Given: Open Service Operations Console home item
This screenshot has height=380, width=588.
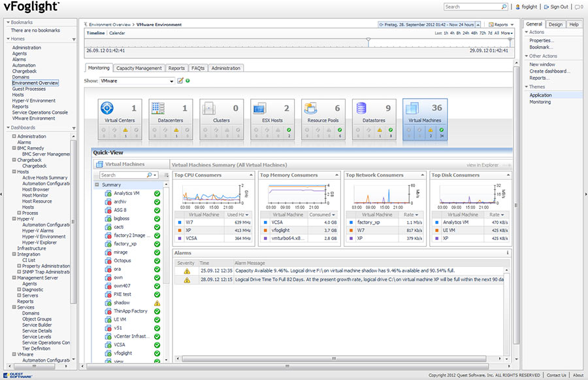Looking at the screenshot, I should click(40, 112).
